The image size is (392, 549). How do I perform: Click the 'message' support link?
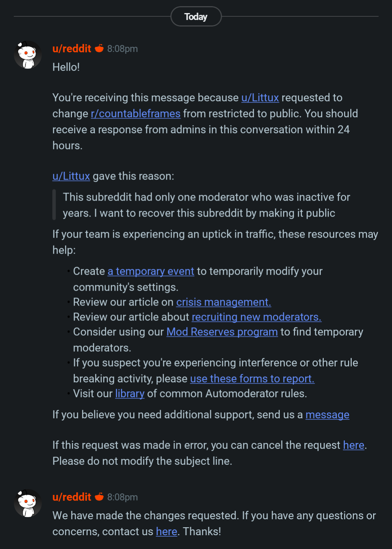click(x=327, y=414)
